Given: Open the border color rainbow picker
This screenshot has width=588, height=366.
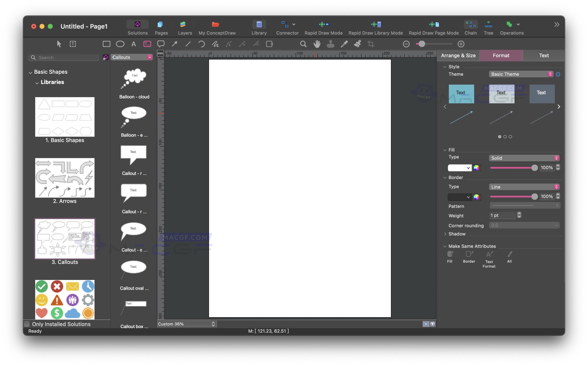Looking at the screenshot, I should click(477, 197).
